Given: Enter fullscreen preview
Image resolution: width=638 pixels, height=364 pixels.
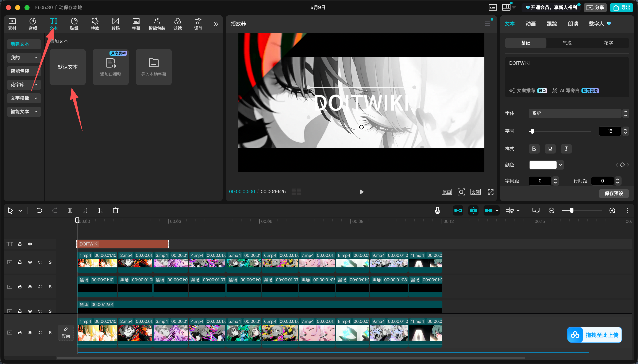Looking at the screenshot, I should [x=491, y=192].
